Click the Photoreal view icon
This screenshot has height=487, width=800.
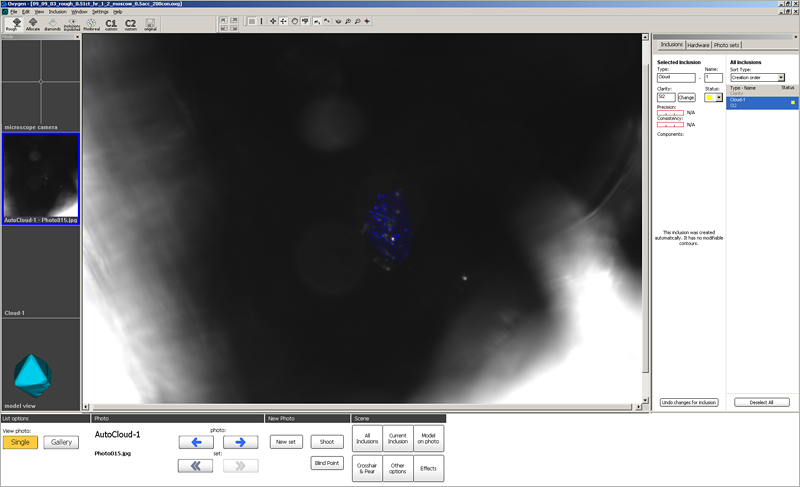[92, 24]
